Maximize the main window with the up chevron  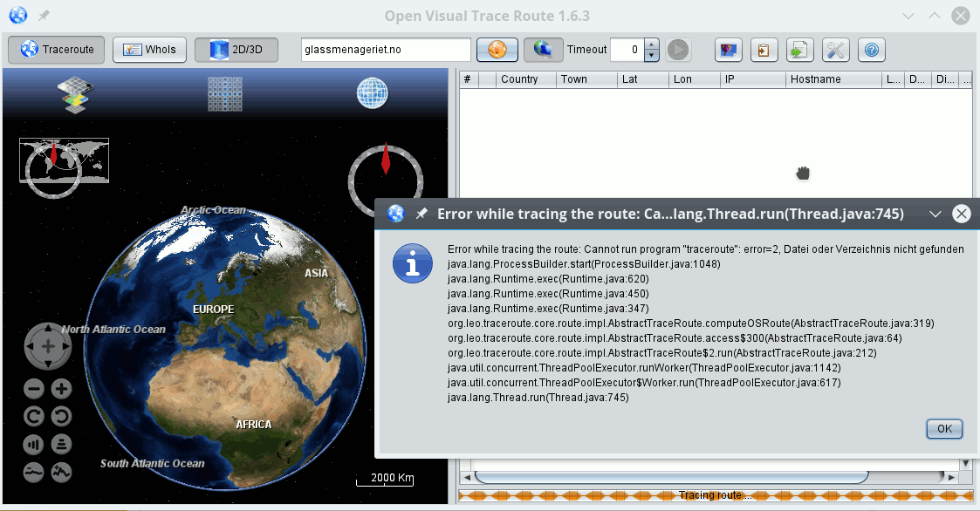tap(935, 16)
